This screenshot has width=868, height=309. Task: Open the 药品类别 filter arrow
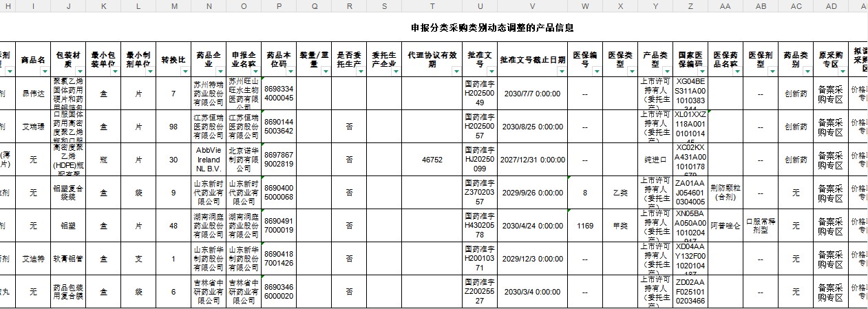(x=807, y=71)
